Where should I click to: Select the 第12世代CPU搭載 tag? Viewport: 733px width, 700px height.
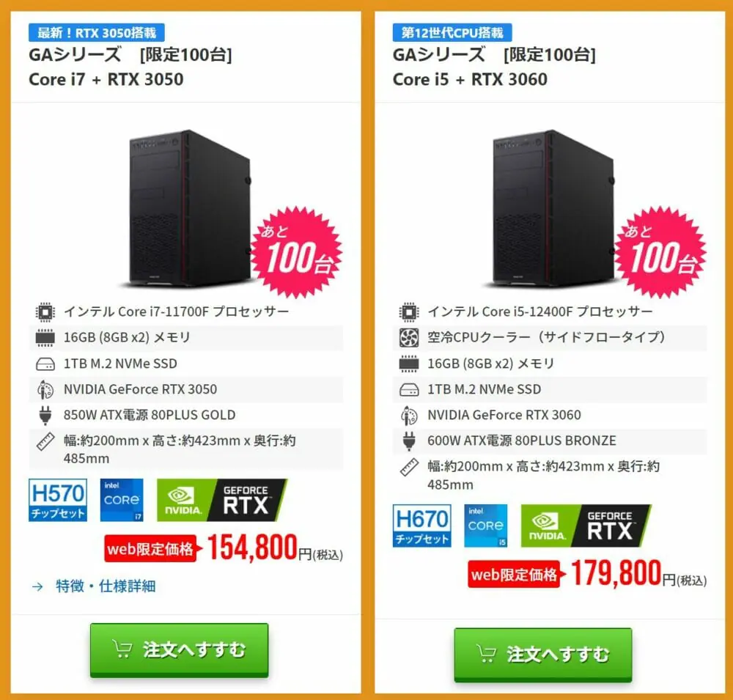452,33
